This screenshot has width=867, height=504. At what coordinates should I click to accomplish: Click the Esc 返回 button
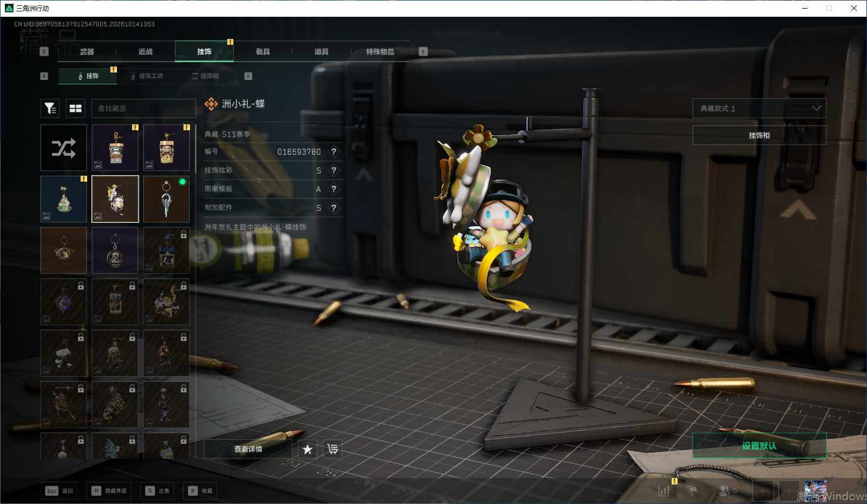(x=60, y=490)
